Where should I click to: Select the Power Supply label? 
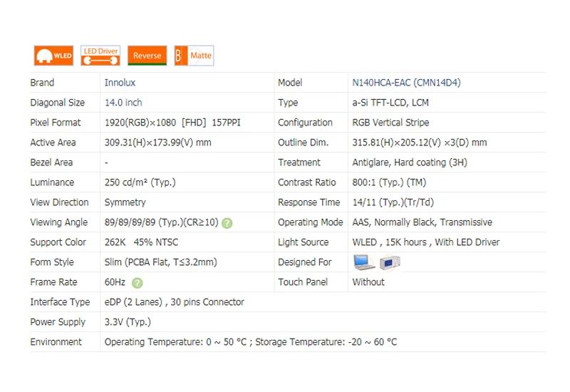pos(58,322)
